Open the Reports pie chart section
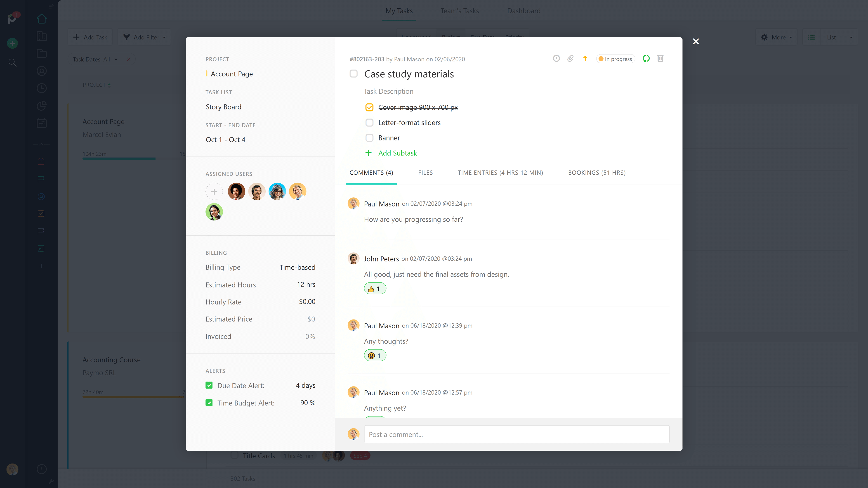Image resolution: width=868 pixels, height=488 pixels. [41, 105]
